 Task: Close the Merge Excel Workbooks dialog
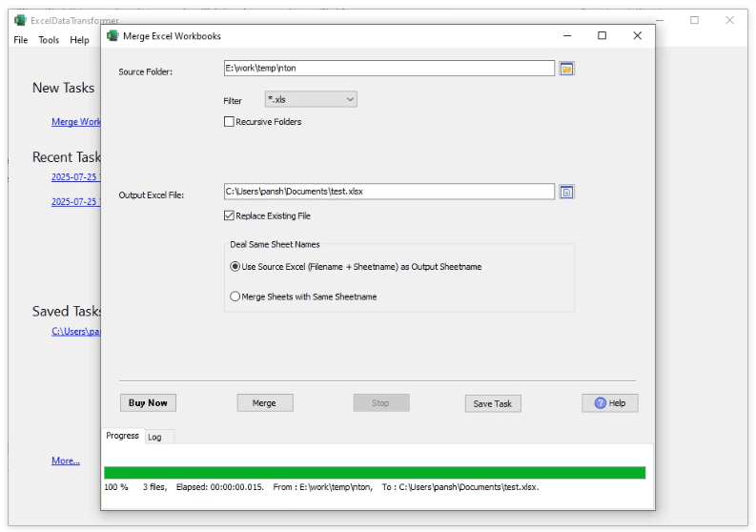coord(638,35)
